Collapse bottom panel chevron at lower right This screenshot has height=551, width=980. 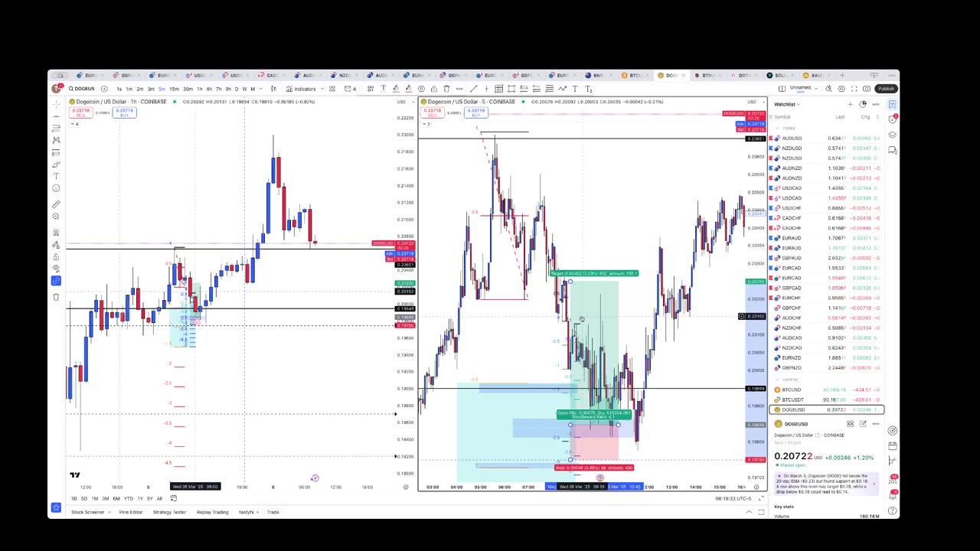(749, 512)
